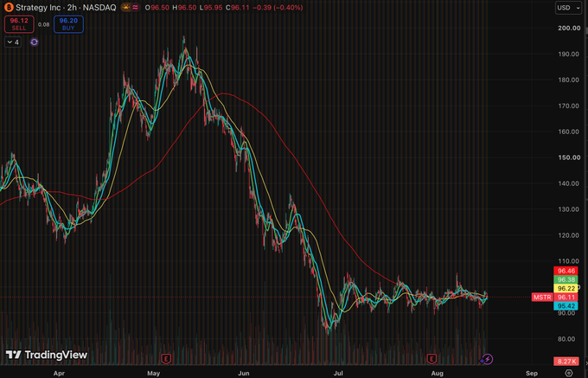Click the 200.00 price scale label
The height and width of the screenshot is (378, 588).
(x=570, y=28)
